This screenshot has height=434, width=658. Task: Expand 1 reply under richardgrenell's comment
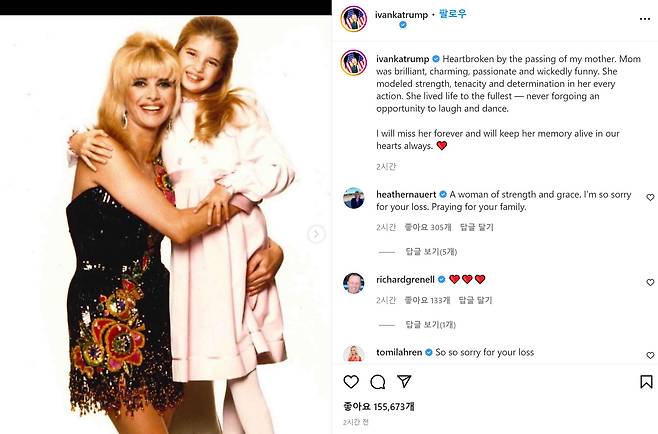coord(431,324)
